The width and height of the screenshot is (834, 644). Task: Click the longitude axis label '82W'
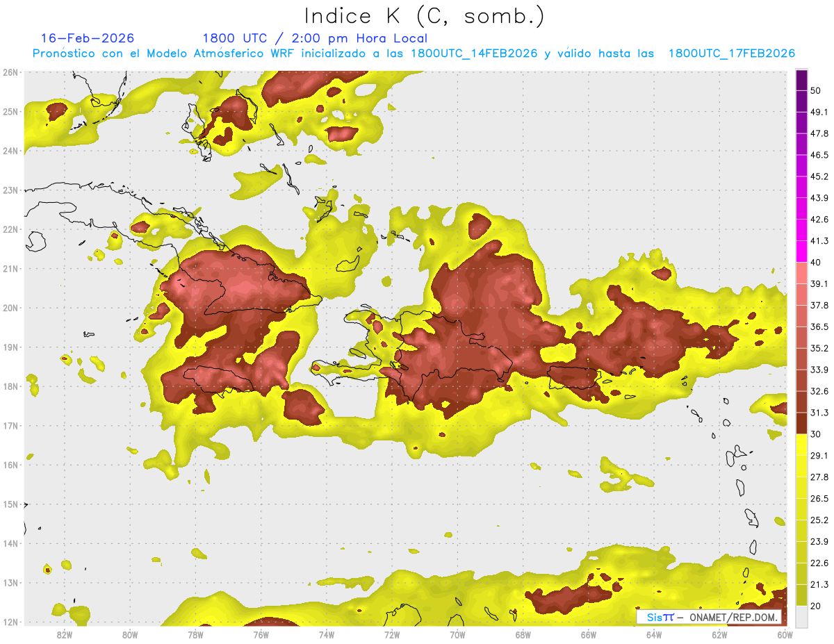(65, 634)
